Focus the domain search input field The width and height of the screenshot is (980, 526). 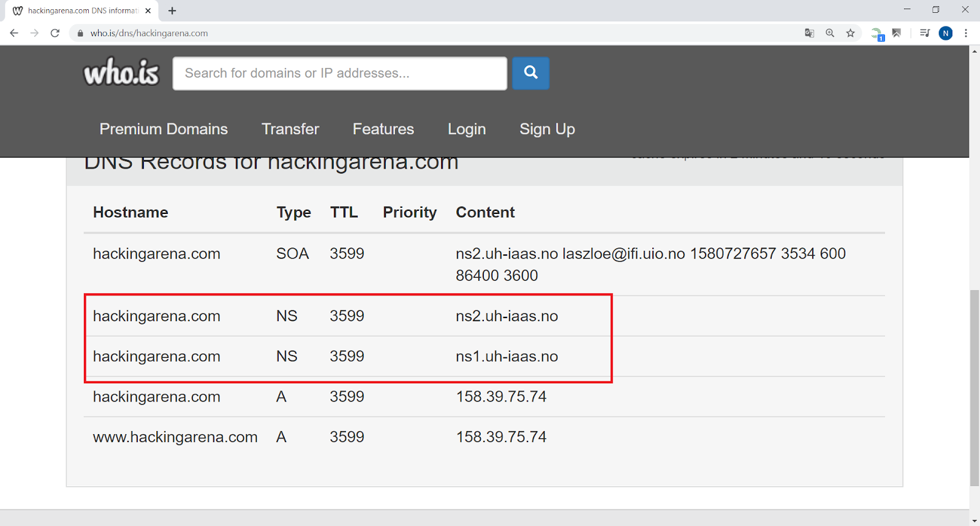coord(340,73)
